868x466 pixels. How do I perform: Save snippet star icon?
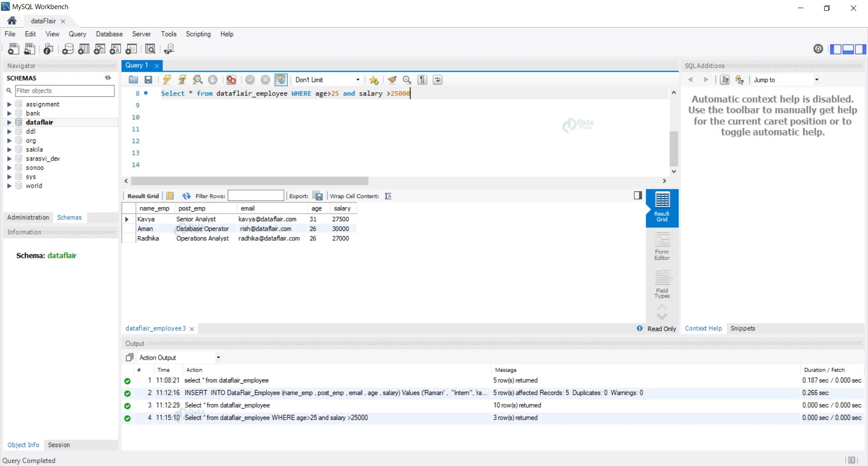click(374, 80)
